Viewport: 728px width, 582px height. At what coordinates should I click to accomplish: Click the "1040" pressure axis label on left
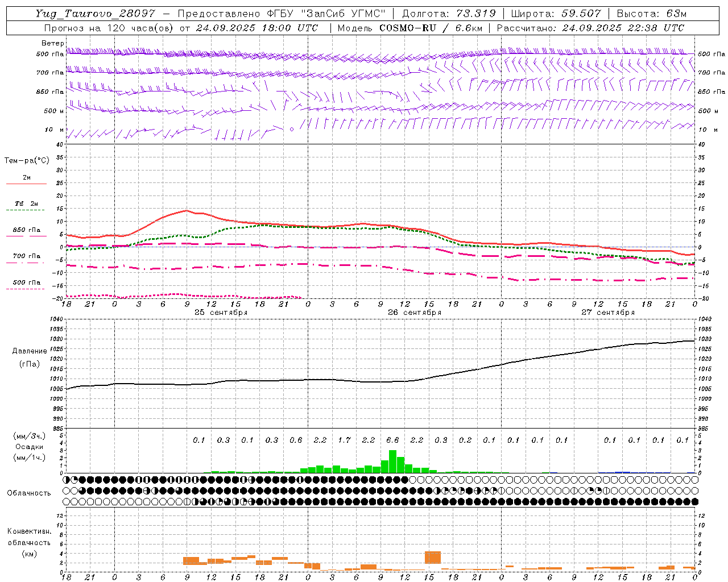coord(56,319)
